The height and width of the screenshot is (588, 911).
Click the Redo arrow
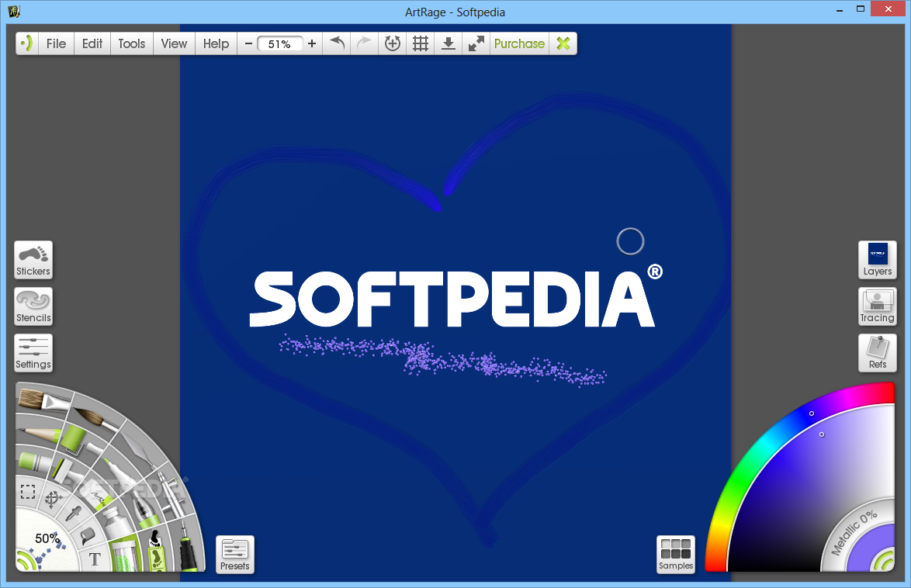364,43
